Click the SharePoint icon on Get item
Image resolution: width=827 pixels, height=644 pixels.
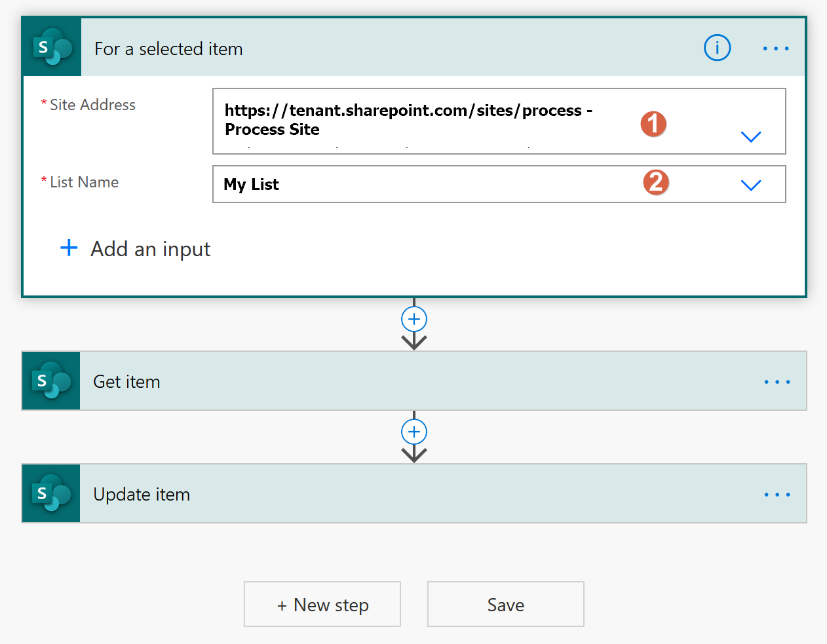click(x=50, y=381)
